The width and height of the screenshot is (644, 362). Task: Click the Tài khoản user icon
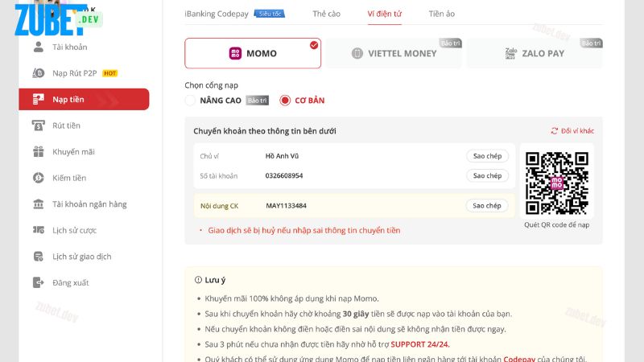tap(38, 47)
